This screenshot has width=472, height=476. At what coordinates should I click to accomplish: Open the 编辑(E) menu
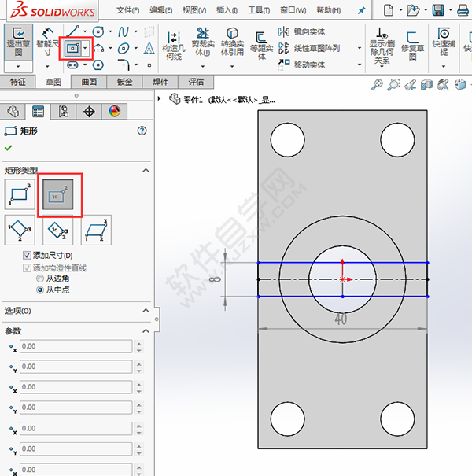pyautogui.click(x=161, y=10)
